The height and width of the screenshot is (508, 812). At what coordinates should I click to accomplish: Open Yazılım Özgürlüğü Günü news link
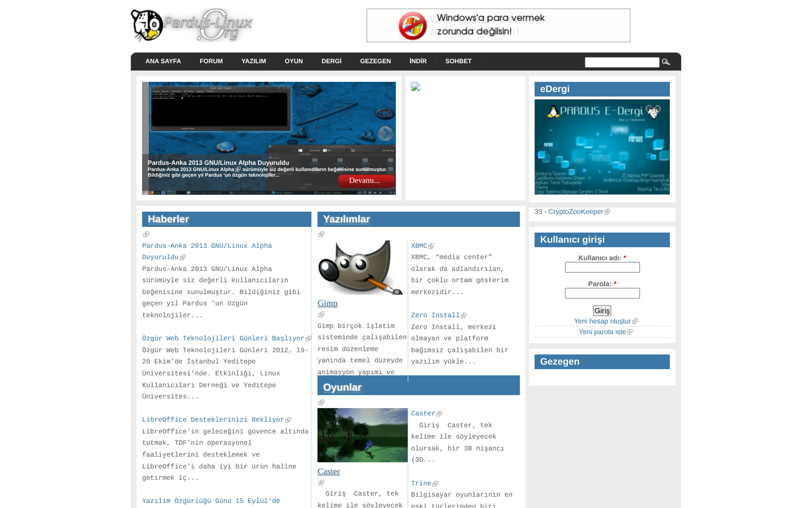point(211,501)
